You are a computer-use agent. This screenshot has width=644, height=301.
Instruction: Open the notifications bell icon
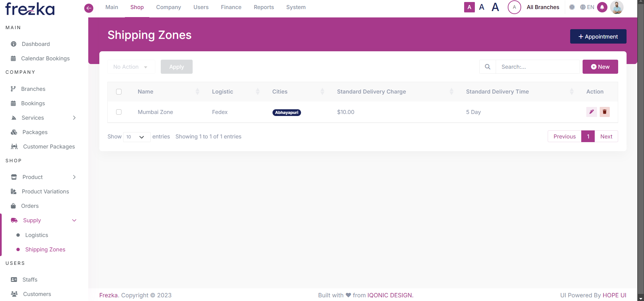point(602,7)
